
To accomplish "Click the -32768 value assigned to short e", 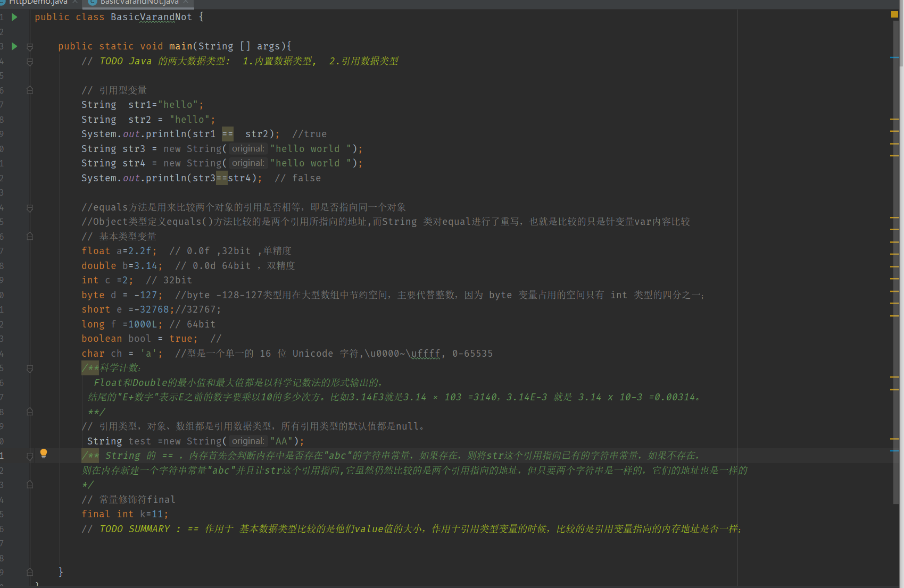I will [x=152, y=309].
